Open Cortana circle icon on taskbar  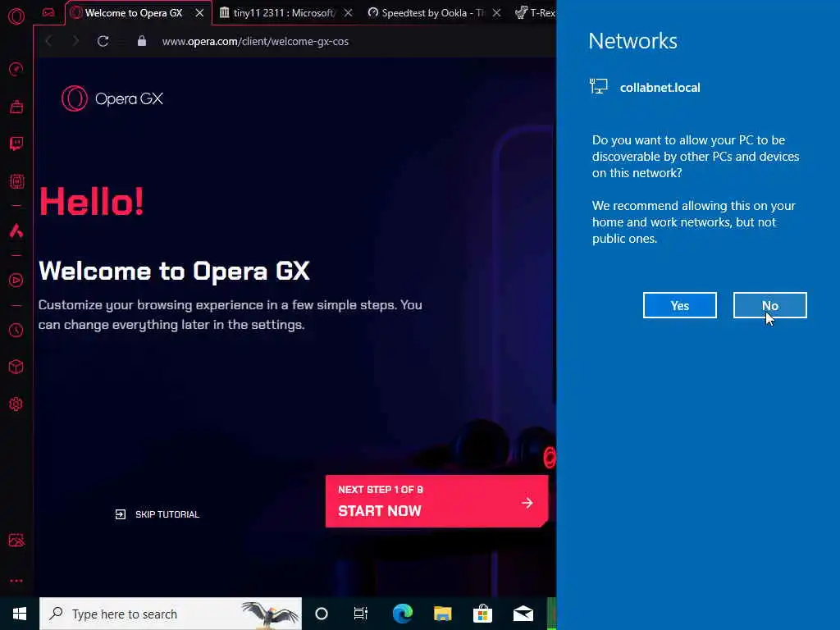tap(322, 614)
